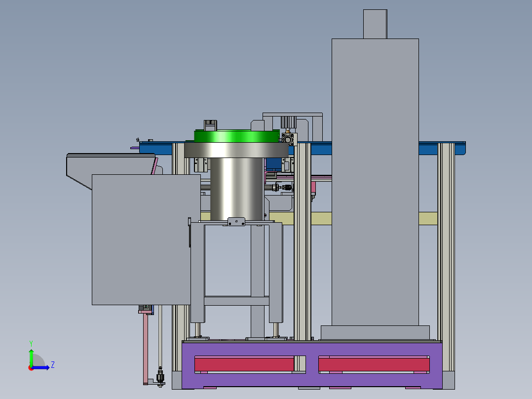532x399 pixels.
Task: Select the green disc on the bowl feeder
Action: point(237,136)
